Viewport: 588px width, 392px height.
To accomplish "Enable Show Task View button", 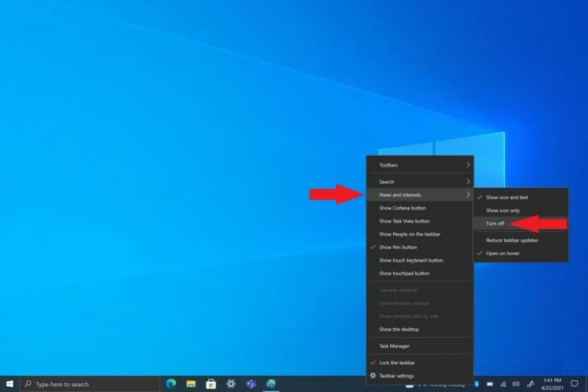I will click(x=420, y=221).
